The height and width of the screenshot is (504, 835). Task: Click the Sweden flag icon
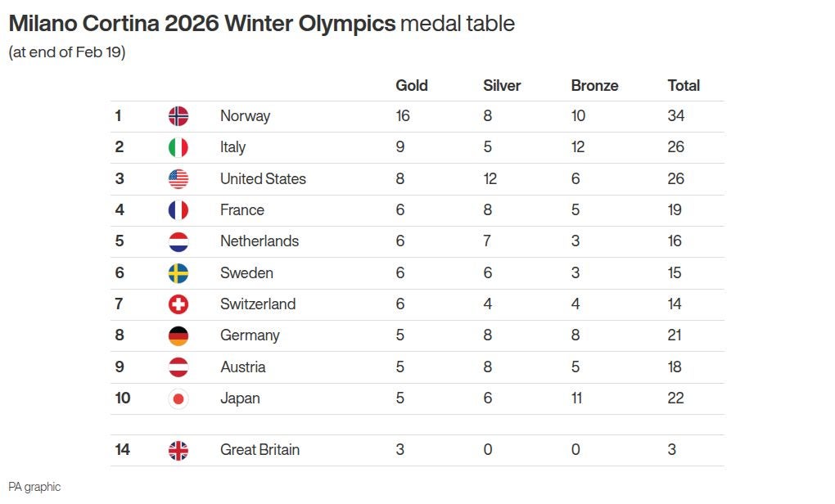(178, 273)
